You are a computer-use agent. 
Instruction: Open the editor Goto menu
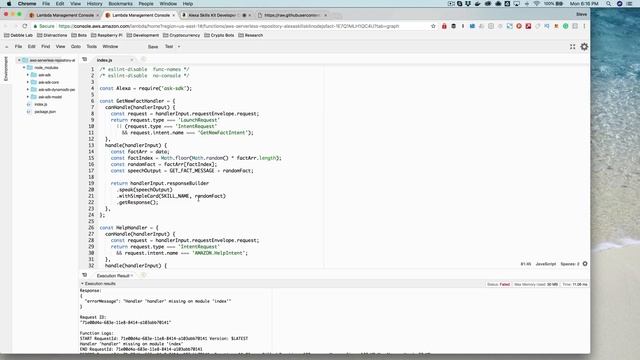click(x=76, y=47)
